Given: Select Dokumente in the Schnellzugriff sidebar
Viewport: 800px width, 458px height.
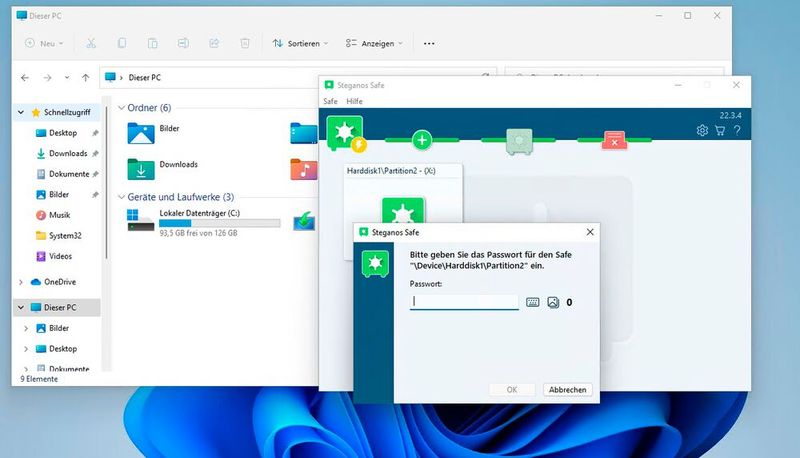Looking at the screenshot, I should pyautogui.click(x=69, y=174).
